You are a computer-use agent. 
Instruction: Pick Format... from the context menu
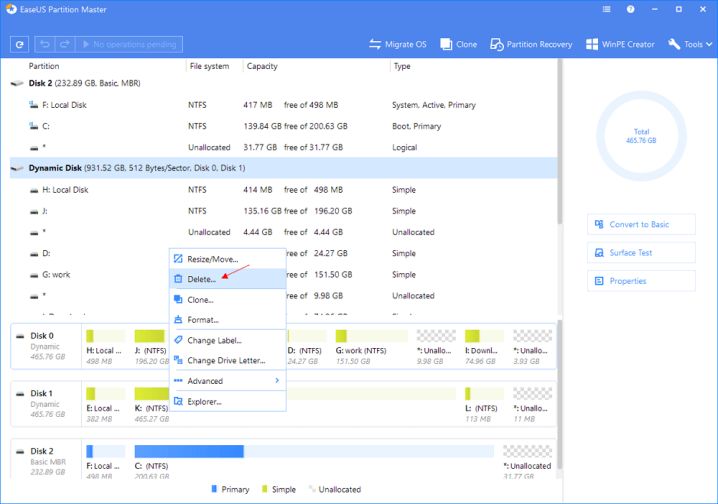(202, 320)
